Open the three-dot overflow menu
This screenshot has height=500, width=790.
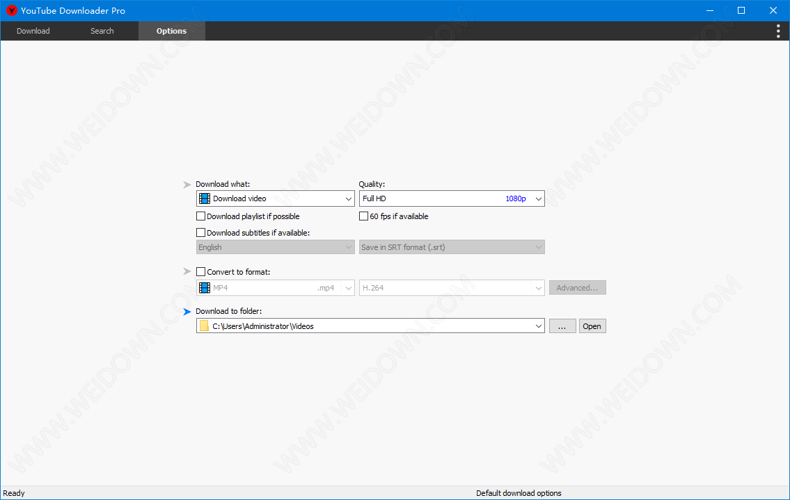(x=778, y=31)
